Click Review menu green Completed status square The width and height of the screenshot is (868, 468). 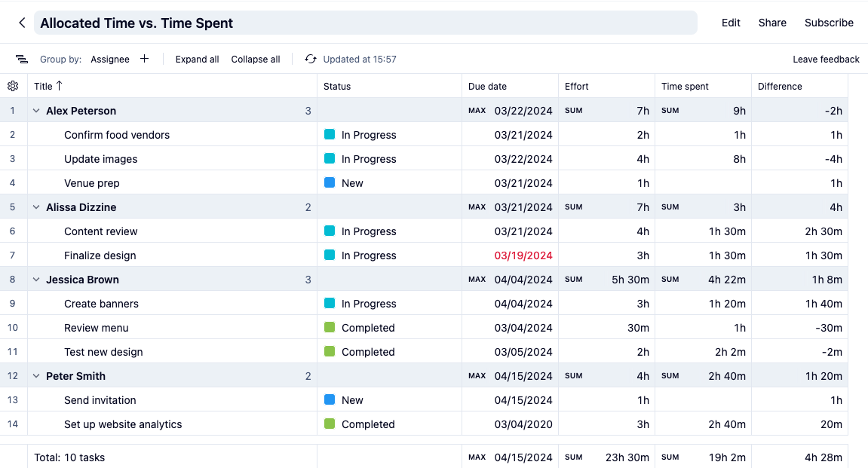330,327
